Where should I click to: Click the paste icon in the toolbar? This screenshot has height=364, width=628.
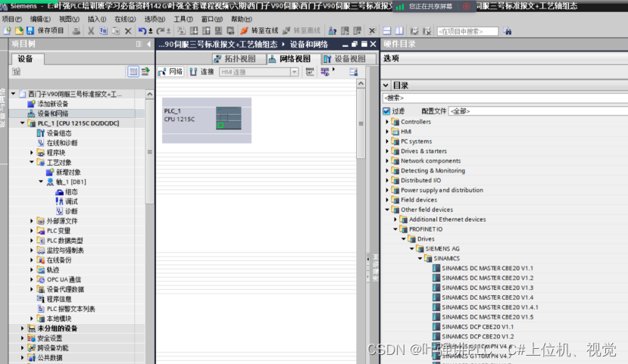click(116, 30)
